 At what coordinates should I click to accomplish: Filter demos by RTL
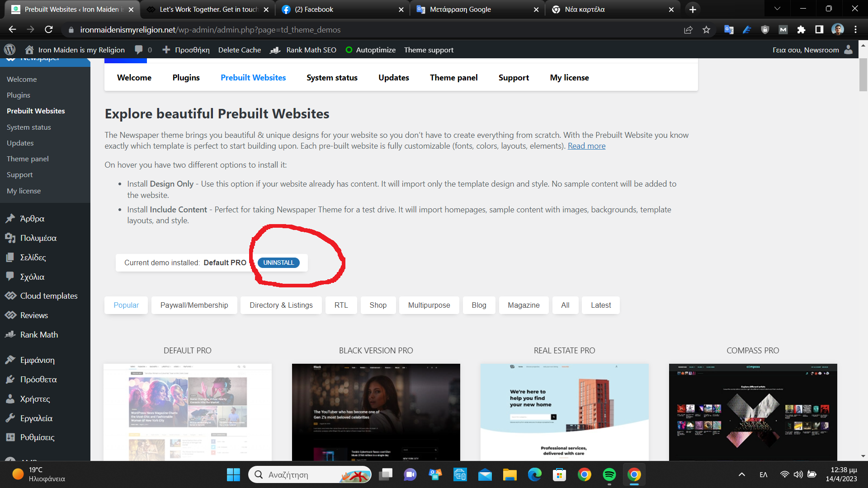pos(341,305)
